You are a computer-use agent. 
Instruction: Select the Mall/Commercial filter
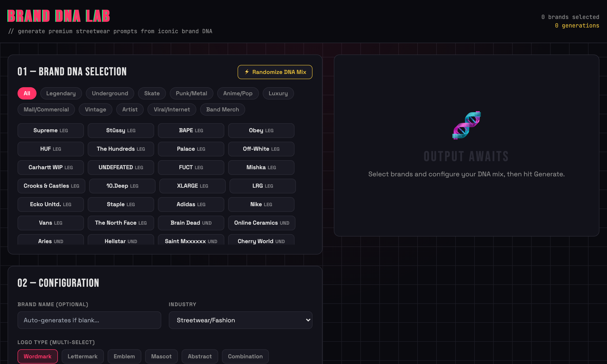(x=46, y=109)
